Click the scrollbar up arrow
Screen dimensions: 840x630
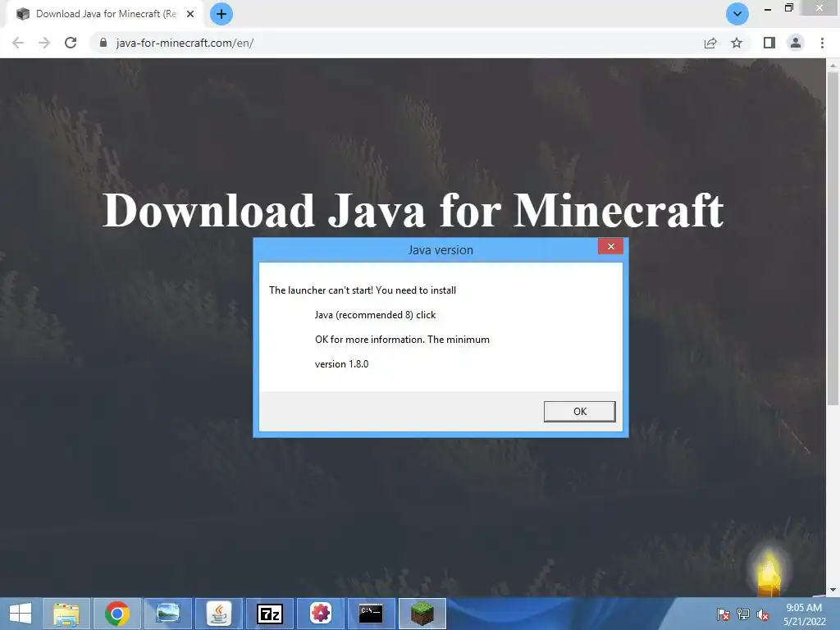[x=833, y=65]
